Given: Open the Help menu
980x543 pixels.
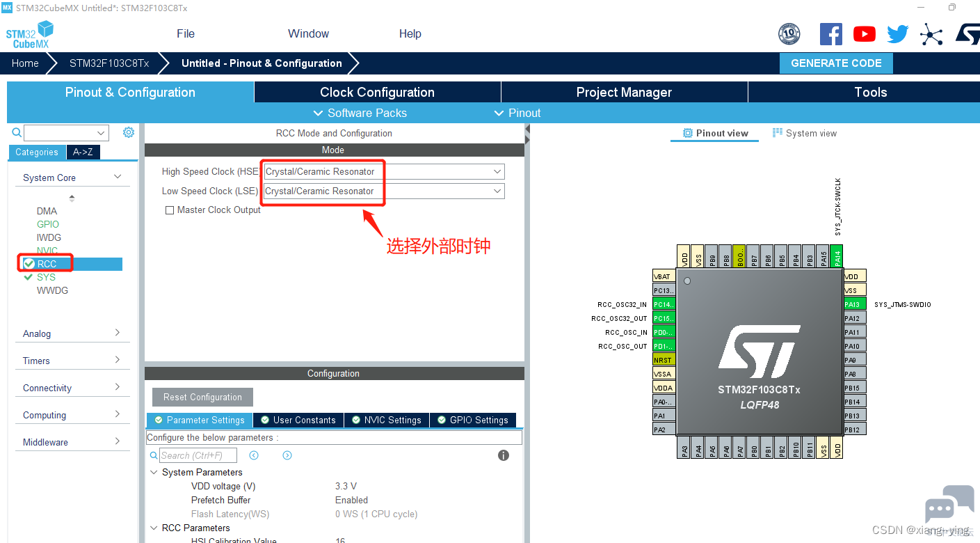Looking at the screenshot, I should (x=410, y=33).
